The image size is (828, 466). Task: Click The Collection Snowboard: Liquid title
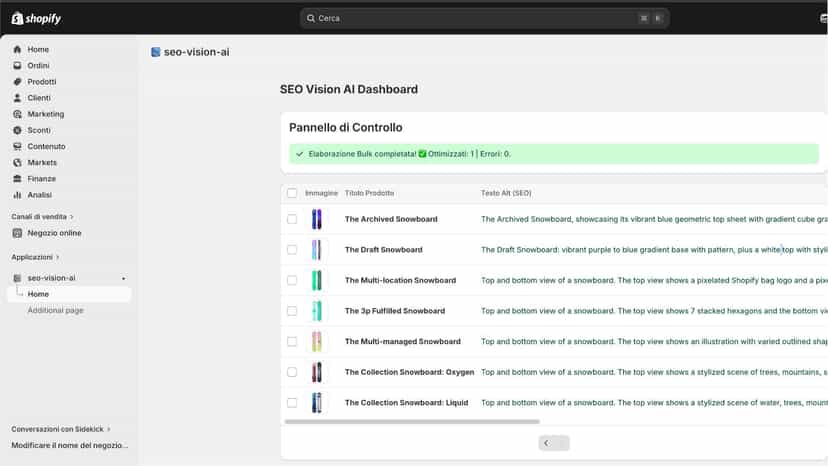(x=407, y=403)
